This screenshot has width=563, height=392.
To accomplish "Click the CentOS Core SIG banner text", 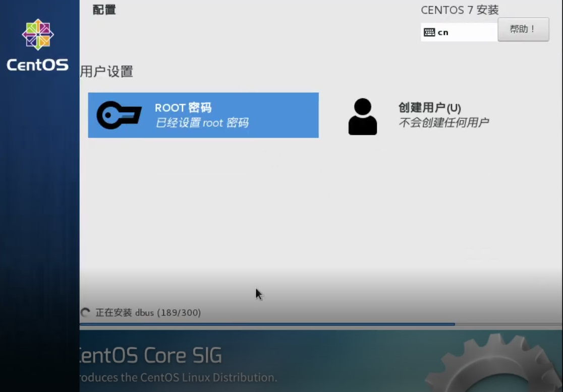I will [151, 355].
